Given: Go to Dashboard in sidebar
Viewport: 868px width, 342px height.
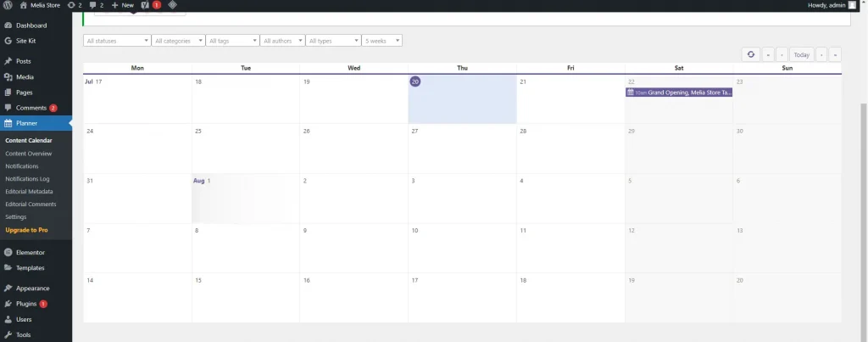Looking at the screenshot, I should 31,25.
